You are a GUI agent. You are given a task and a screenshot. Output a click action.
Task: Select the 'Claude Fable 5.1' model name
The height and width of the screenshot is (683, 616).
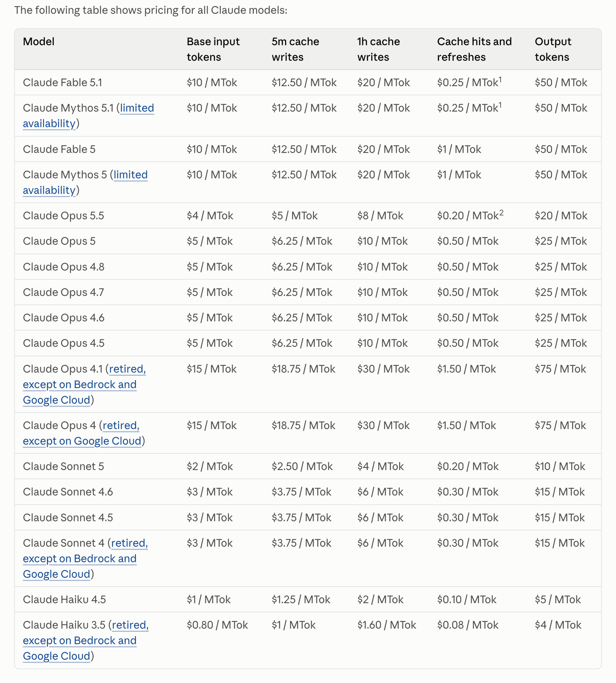[63, 83]
